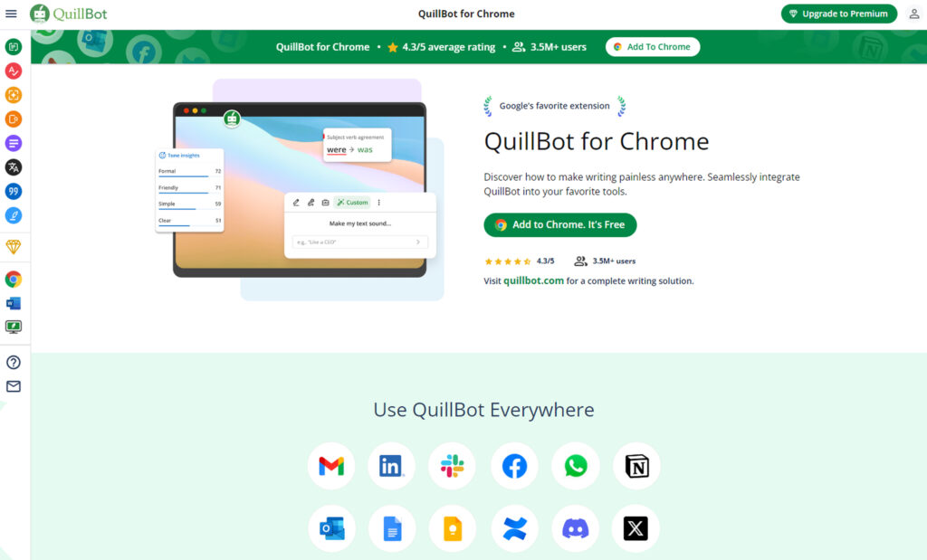Click the Upgrade to Premium button

point(839,14)
